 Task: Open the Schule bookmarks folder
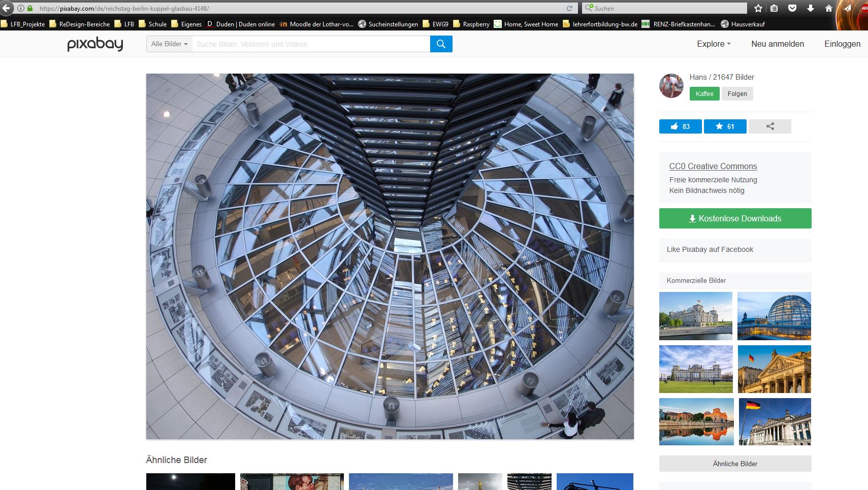153,24
